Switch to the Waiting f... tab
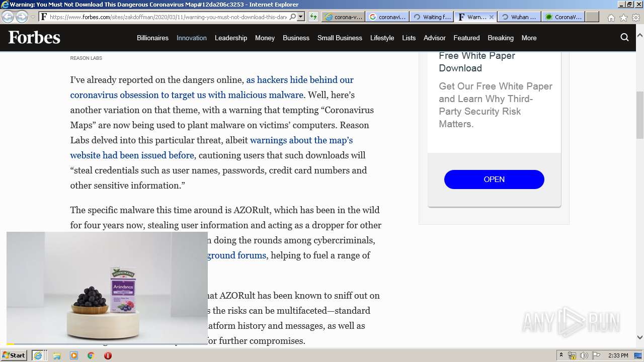This screenshot has height=362, width=644. click(431, 17)
